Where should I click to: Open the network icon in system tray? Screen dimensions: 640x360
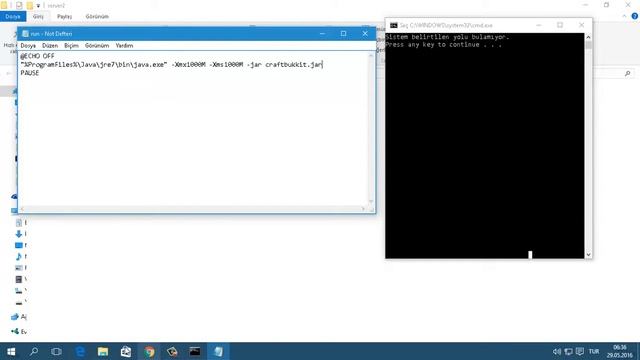tap(568, 351)
